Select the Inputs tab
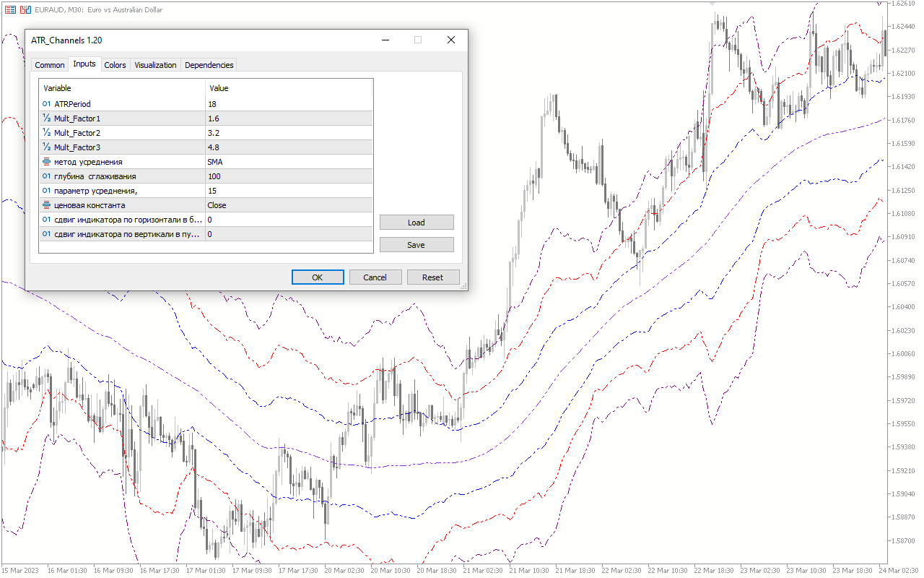Screen dimensions: 924x578 [x=84, y=64]
